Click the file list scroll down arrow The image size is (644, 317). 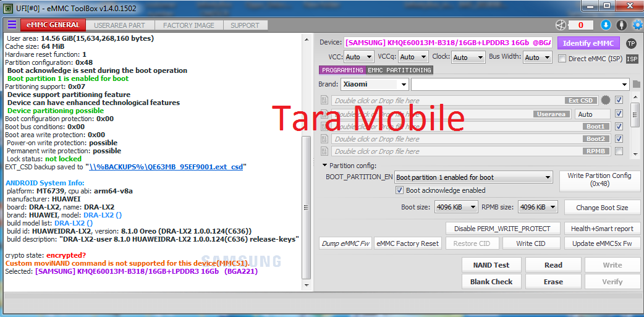636,154
